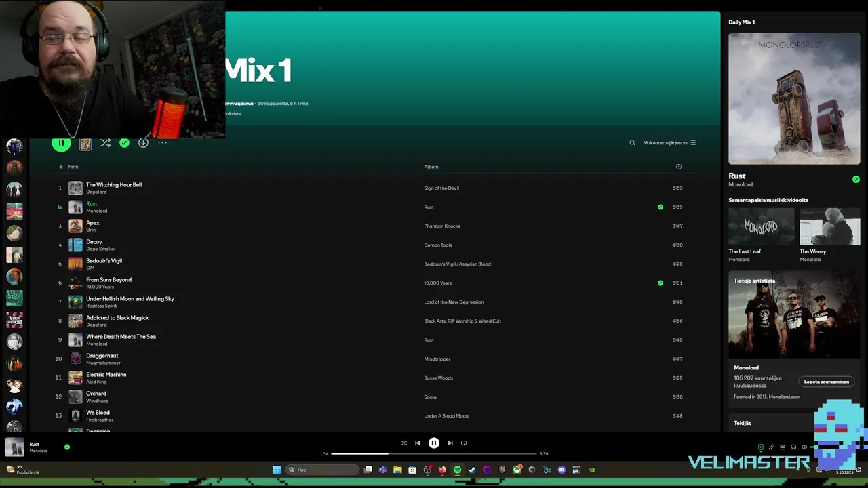Toggle saved checkmark beside Rust in player bar
The image size is (868, 488).
coord(66,447)
